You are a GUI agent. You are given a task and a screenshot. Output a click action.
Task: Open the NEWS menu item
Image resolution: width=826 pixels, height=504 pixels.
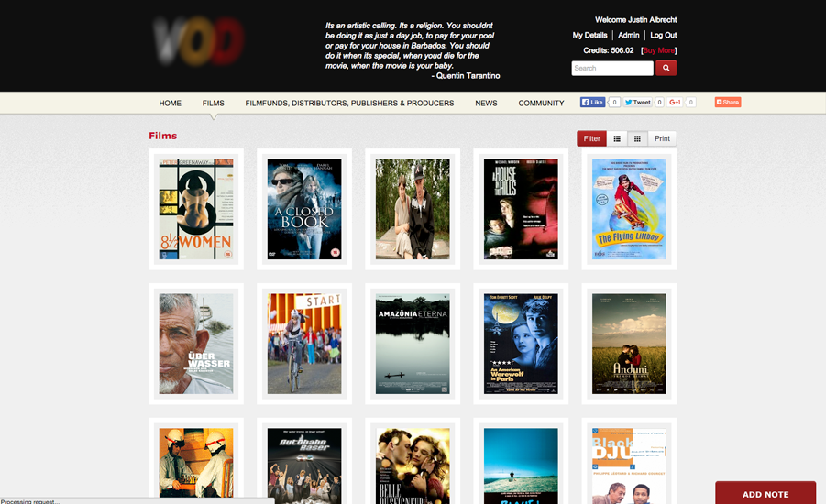pos(486,104)
